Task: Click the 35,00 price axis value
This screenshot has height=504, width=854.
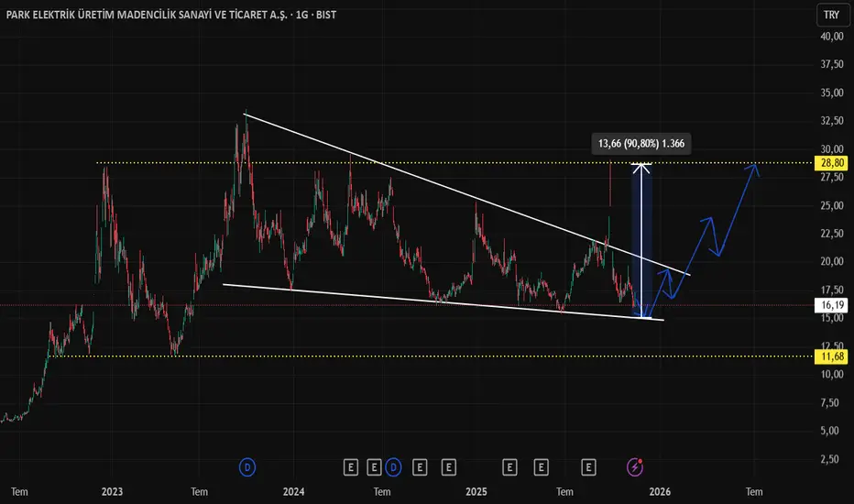Action: pyautogui.click(x=832, y=93)
